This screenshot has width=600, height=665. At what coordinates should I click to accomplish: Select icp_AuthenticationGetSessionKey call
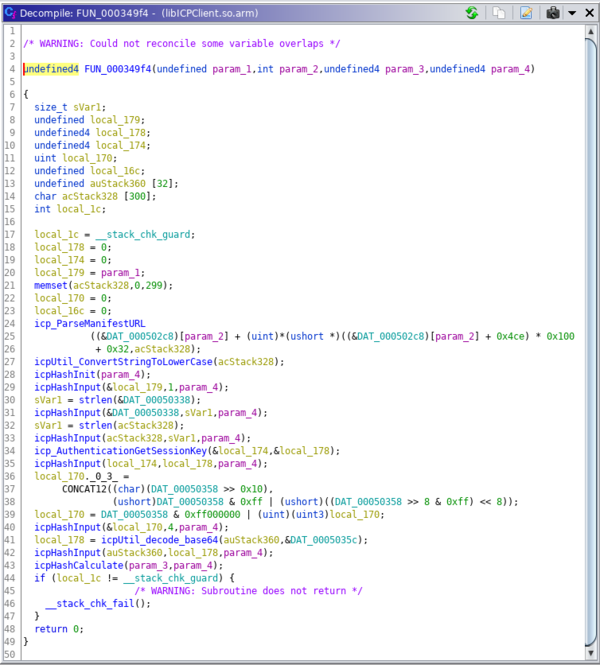click(120, 451)
